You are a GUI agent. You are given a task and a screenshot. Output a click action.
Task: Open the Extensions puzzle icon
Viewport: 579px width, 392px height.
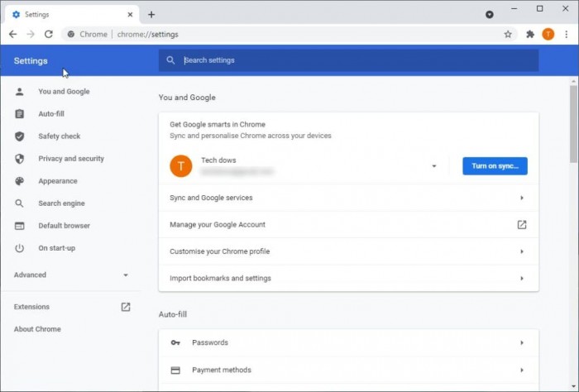coord(530,34)
